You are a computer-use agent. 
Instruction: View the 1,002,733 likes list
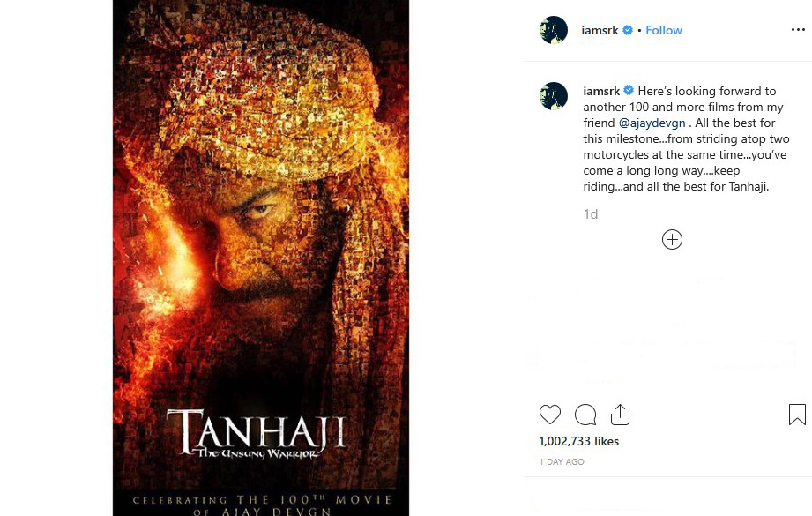click(x=578, y=441)
